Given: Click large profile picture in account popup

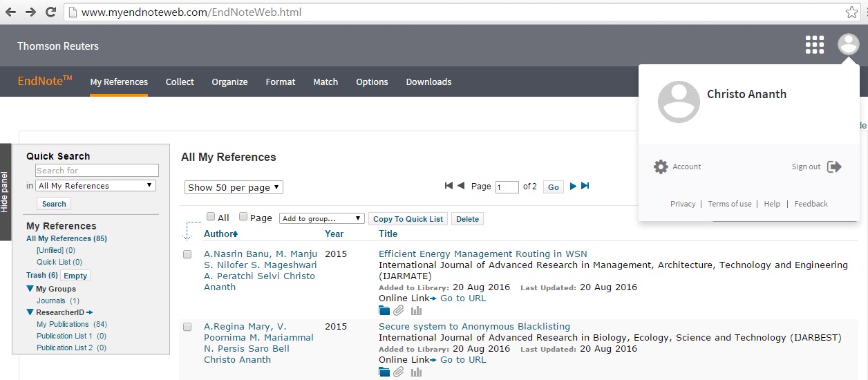Looking at the screenshot, I should (x=679, y=102).
